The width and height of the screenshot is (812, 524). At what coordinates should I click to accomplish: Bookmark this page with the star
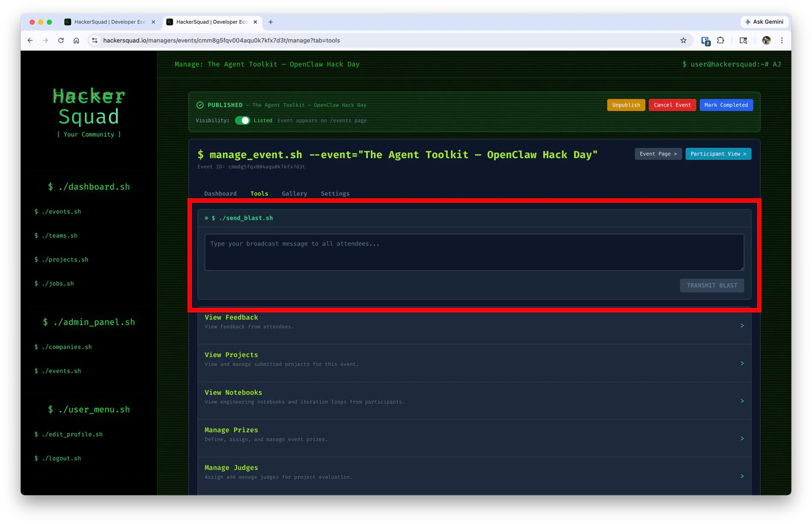pos(683,40)
